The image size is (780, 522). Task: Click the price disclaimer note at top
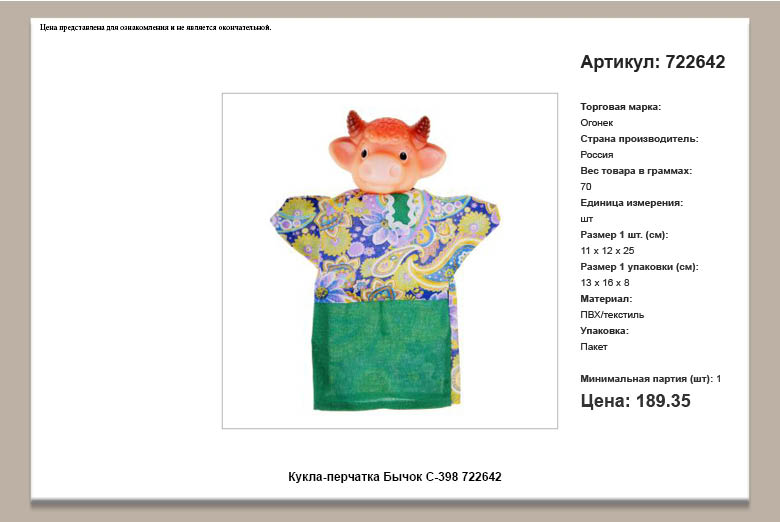click(x=156, y=27)
